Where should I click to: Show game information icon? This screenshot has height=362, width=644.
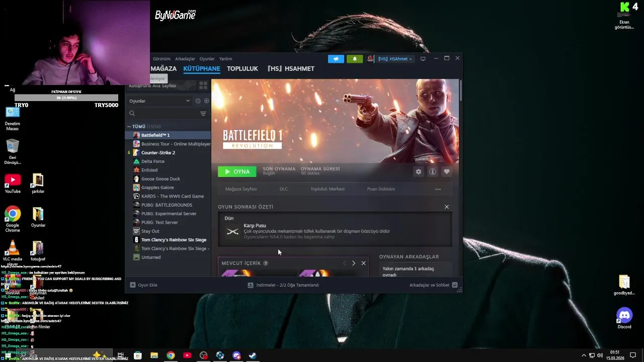click(432, 171)
